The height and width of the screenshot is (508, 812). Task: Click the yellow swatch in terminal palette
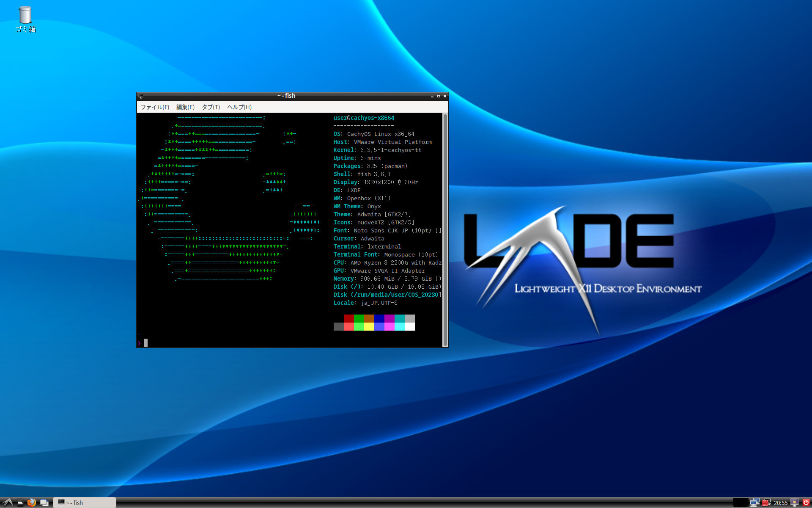[369, 326]
